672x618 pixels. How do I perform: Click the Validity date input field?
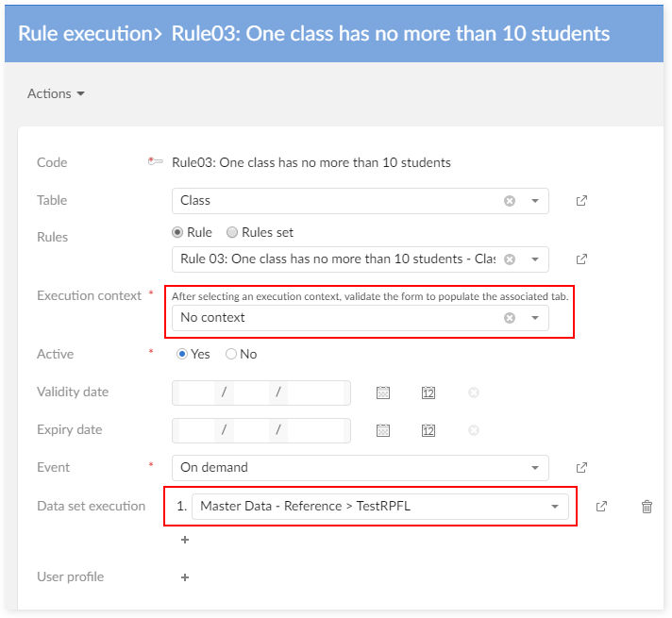(261, 393)
